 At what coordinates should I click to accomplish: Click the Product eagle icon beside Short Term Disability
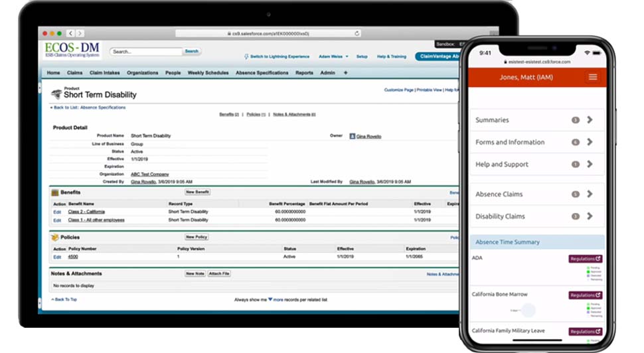click(x=56, y=94)
